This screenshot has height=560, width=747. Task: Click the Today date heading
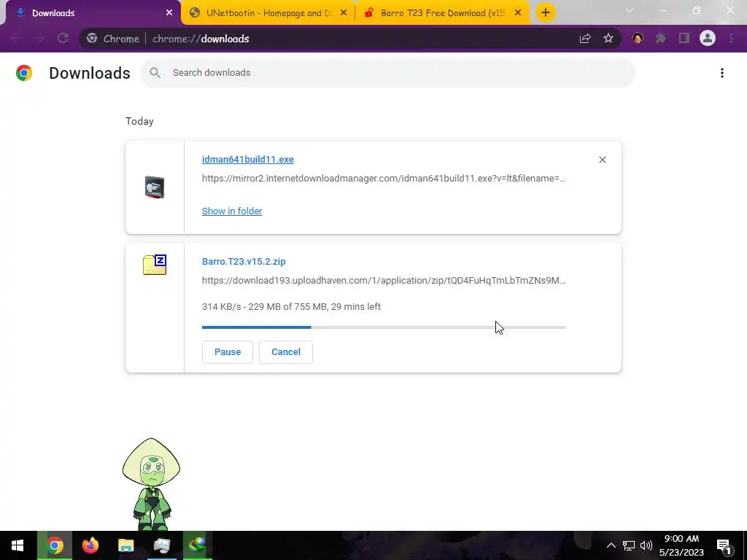pyautogui.click(x=139, y=121)
